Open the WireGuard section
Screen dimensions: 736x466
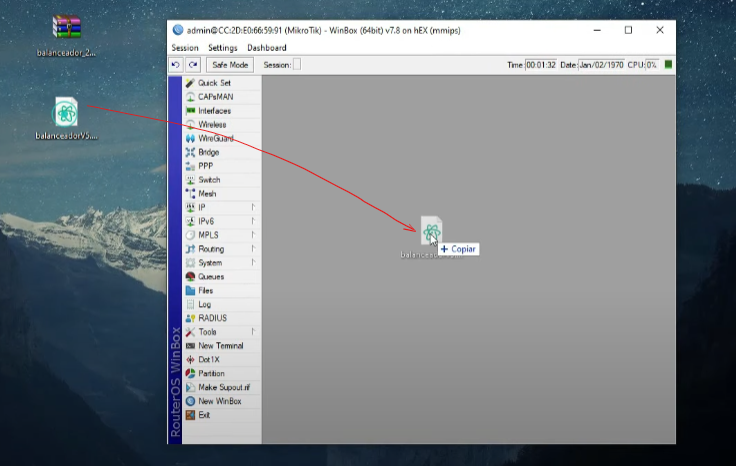[x=215, y=138]
